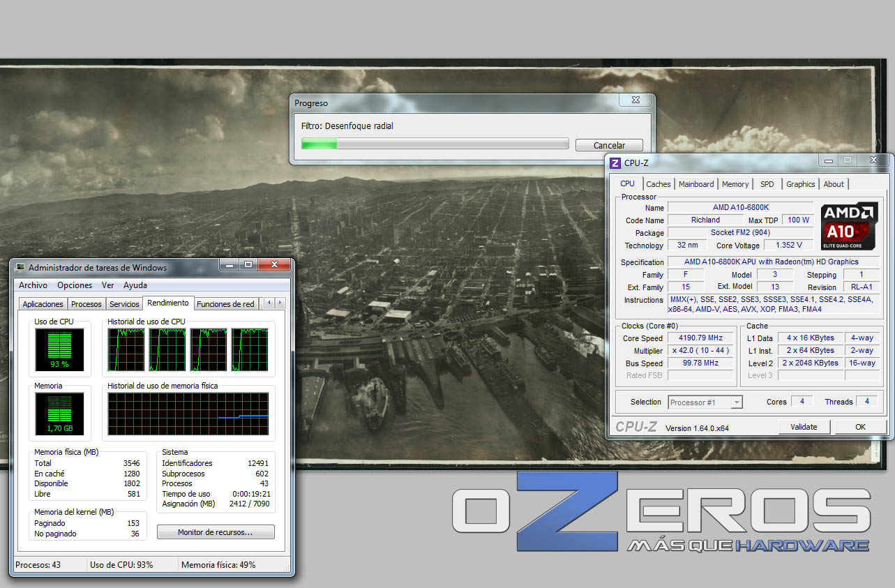The width and height of the screenshot is (895, 588).
Task: Open the Ver menu in Task Manager
Action: 107,285
